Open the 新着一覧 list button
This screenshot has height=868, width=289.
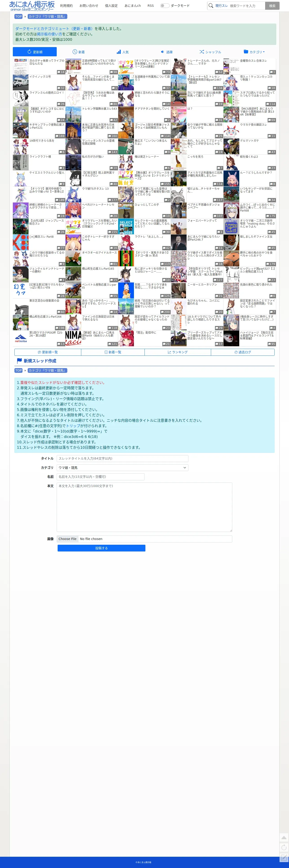coord(113,352)
